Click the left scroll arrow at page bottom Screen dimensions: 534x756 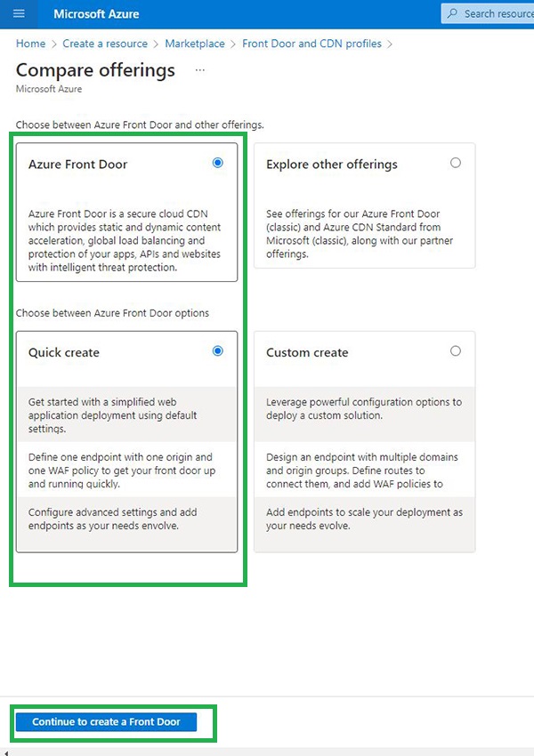(4, 752)
